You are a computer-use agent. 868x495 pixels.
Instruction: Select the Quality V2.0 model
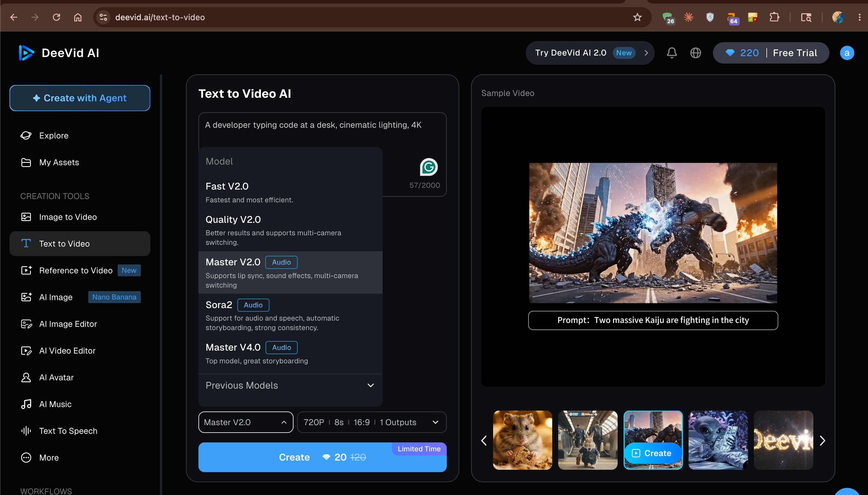click(x=291, y=230)
